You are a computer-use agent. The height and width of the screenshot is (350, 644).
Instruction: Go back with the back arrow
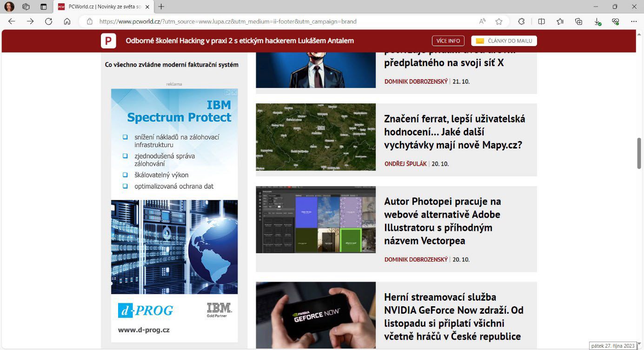[x=12, y=21]
